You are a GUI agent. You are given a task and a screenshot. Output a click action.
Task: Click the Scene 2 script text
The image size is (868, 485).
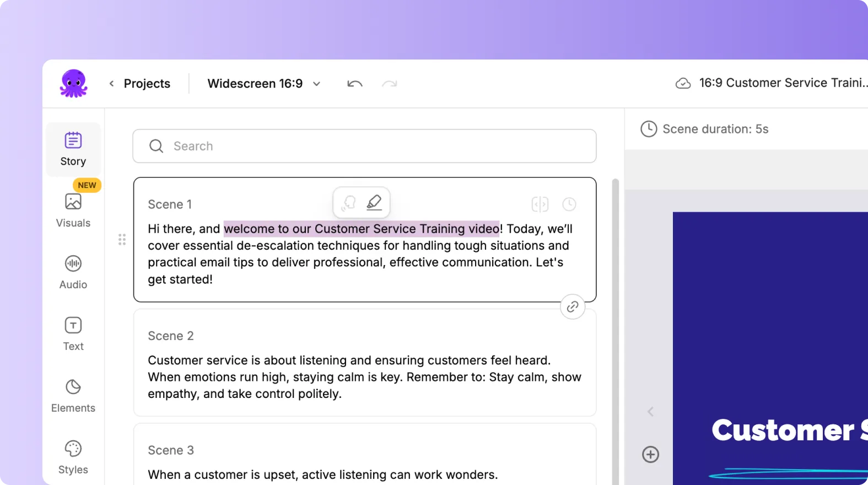364,377
